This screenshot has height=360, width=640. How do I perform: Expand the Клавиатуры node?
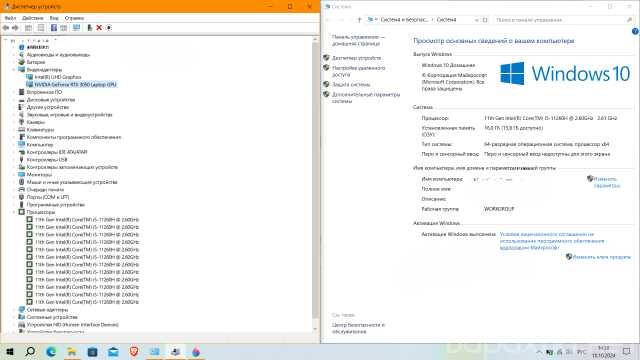click(x=13, y=130)
